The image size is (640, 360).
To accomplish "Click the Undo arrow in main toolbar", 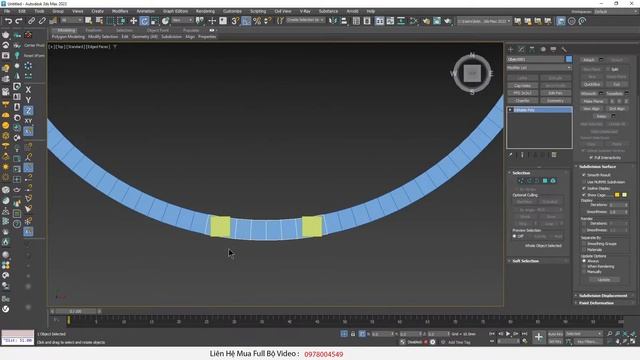I will click(x=8, y=21).
